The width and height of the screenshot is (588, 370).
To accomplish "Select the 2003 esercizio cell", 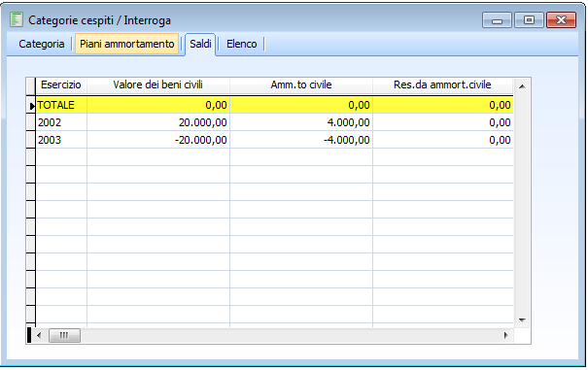I will tap(61, 140).
